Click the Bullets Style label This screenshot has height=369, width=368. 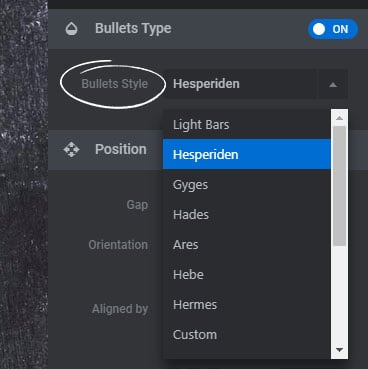coord(114,84)
